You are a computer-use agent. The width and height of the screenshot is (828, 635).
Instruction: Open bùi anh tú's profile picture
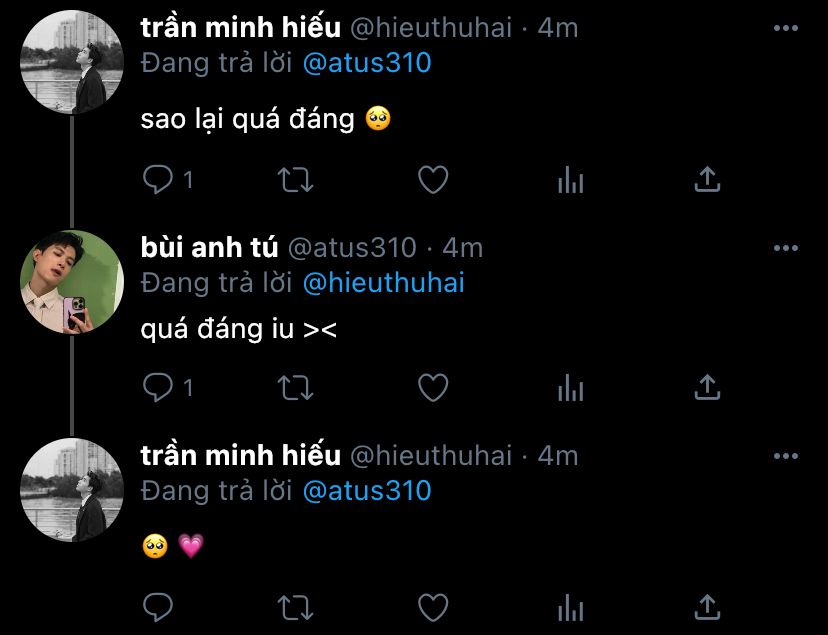coord(72,282)
